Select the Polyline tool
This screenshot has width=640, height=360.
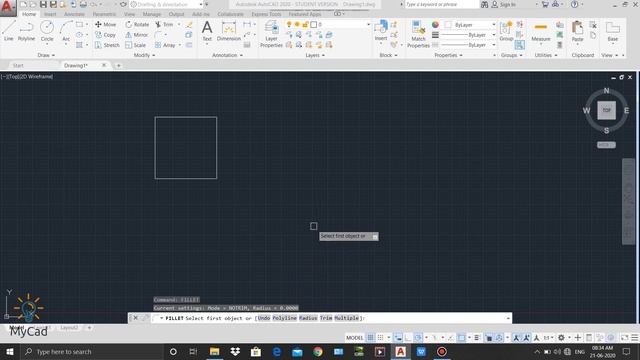[26, 31]
